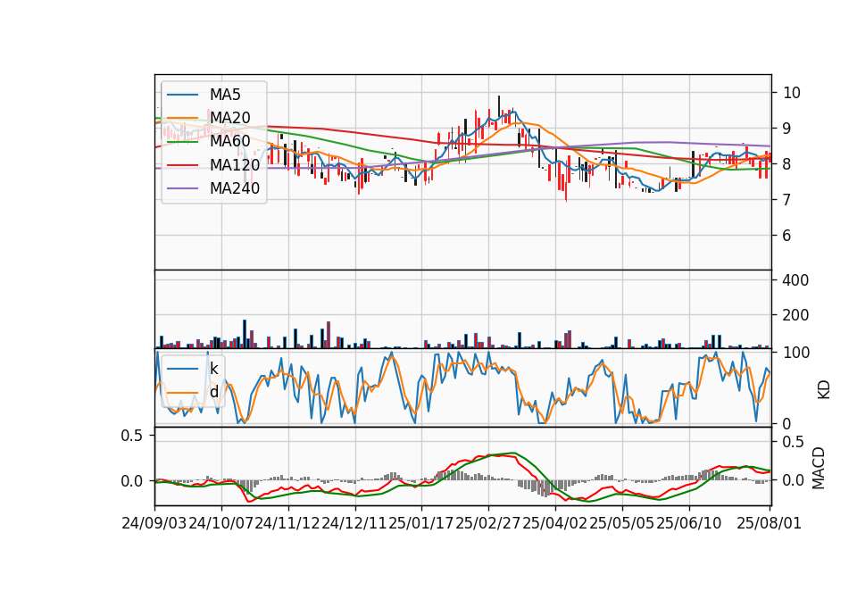Click the purple MA240 legend line sample
The image size is (857, 616).
[182, 188]
